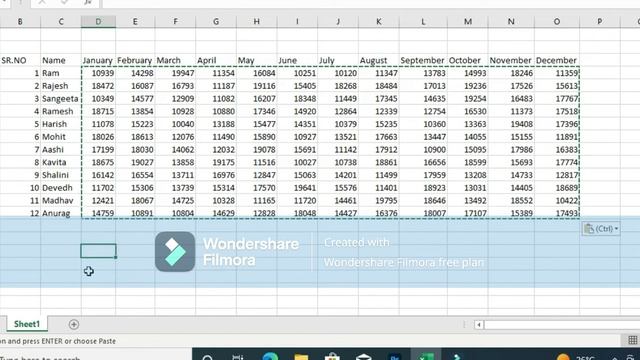This screenshot has width=640, height=360.
Task: Switch to Normal view in status bar
Action: tap(633, 340)
